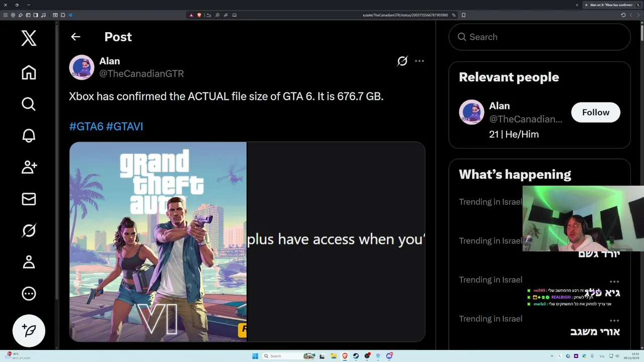Open Grok from the left sidebar
644x362 pixels.
[29, 230]
